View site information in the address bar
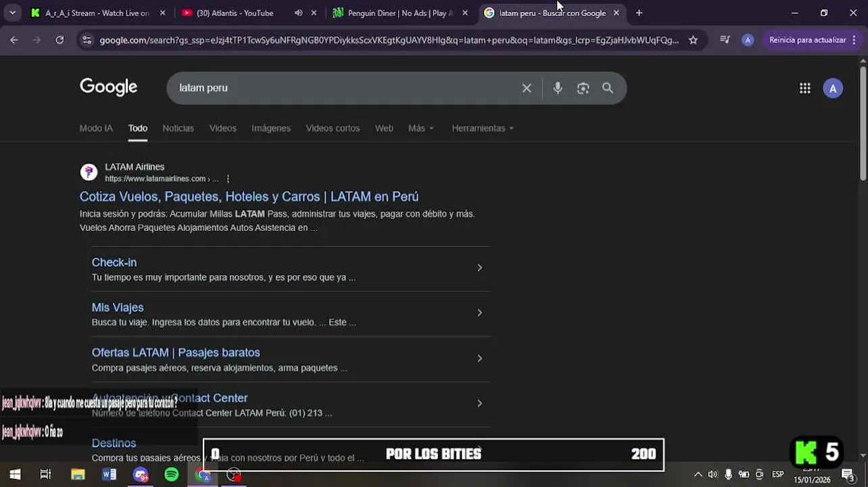This screenshot has width=868, height=487. (87, 40)
